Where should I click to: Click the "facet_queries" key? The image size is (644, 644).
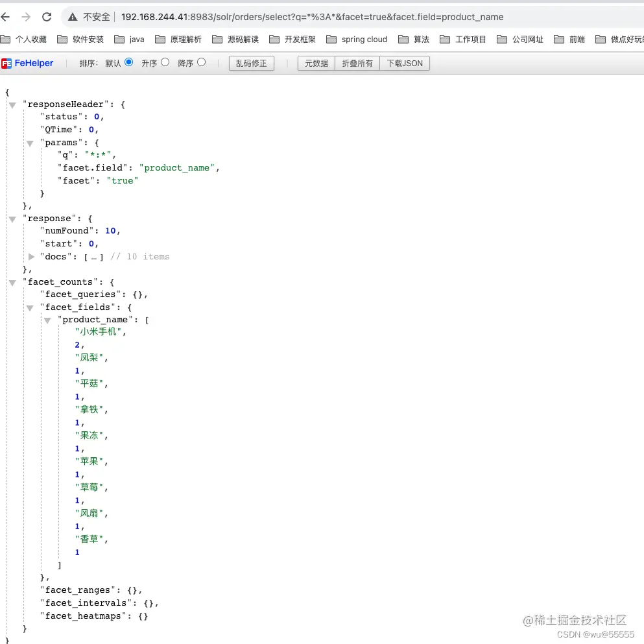[80, 294]
